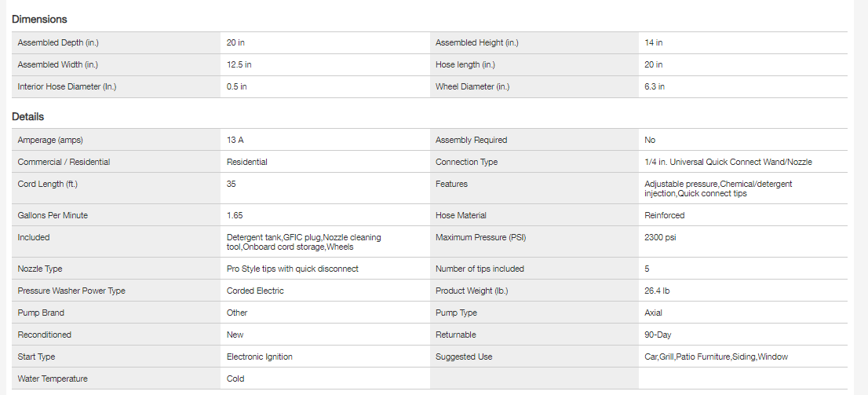Select the Amperage value 13 A
Viewport: 868px width, 395px height.
point(235,140)
